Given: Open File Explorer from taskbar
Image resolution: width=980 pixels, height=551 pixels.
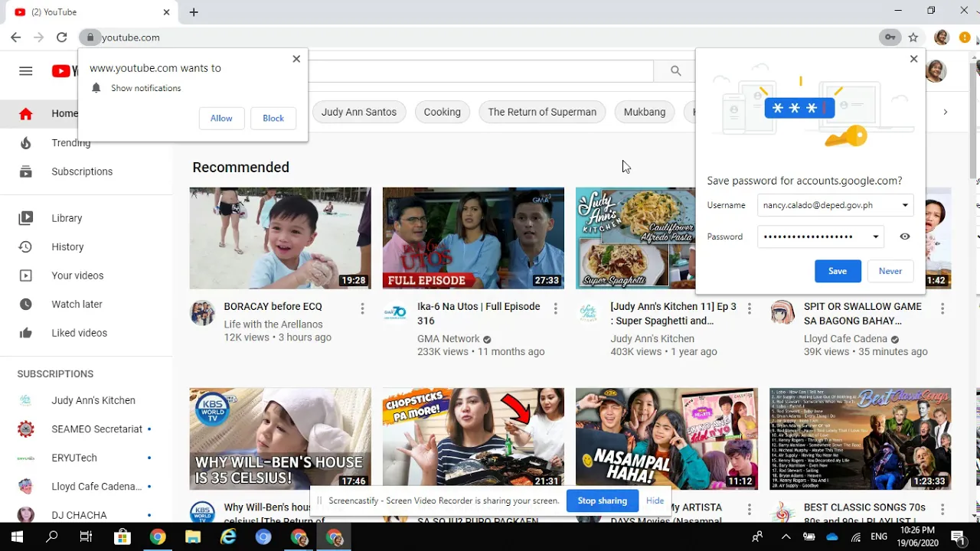Looking at the screenshot, I should pyautogui.click(x=192, y=537).
